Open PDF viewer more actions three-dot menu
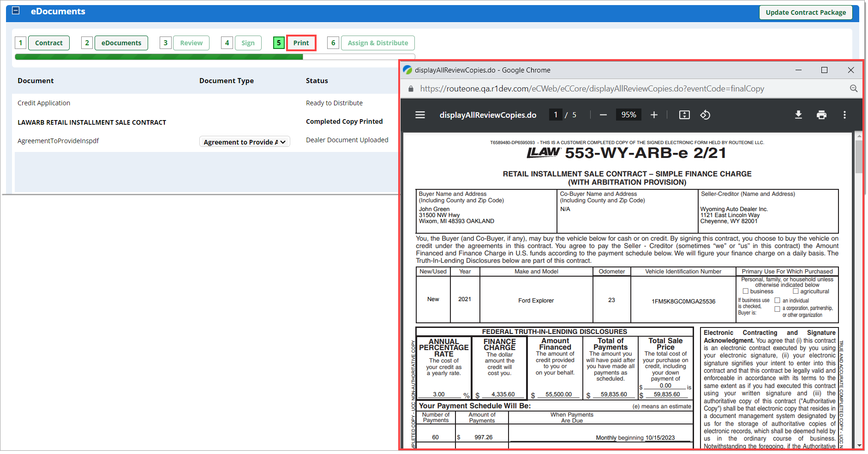This screenshot has width=868, height=454. (844, 115)
